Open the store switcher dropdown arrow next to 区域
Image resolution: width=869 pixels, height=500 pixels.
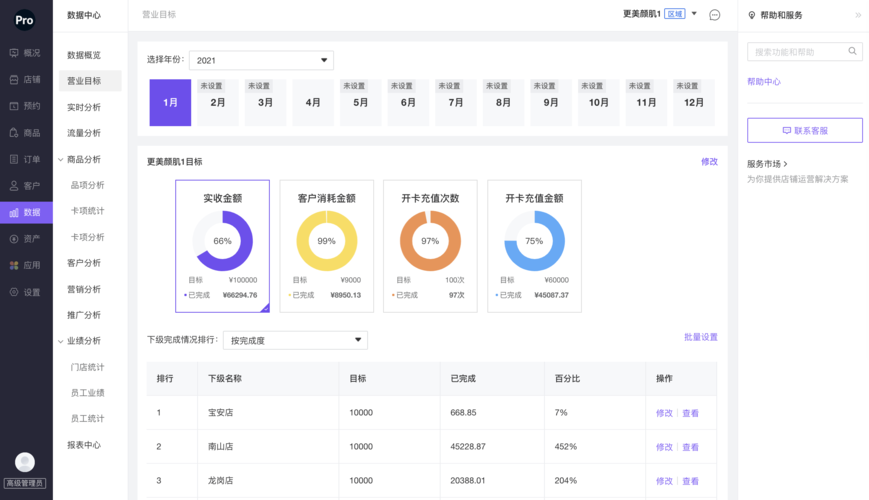(x=694, y=13)
